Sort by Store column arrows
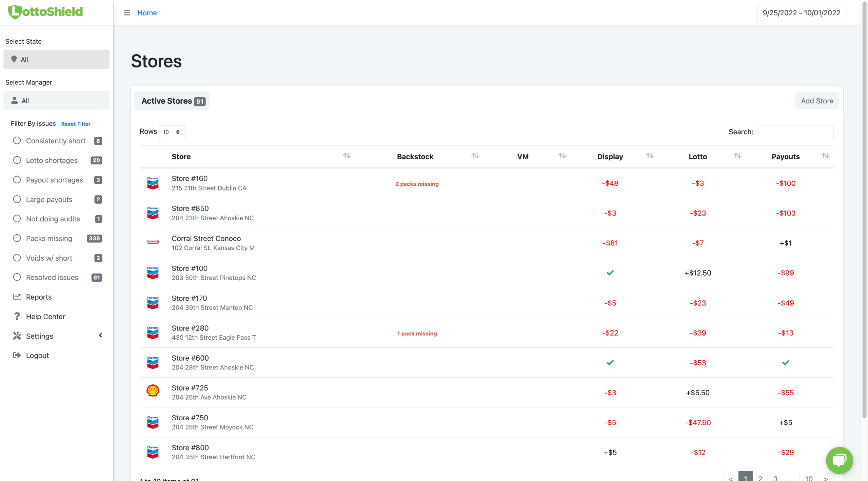 pyautogui.click(x=347, y=156)
